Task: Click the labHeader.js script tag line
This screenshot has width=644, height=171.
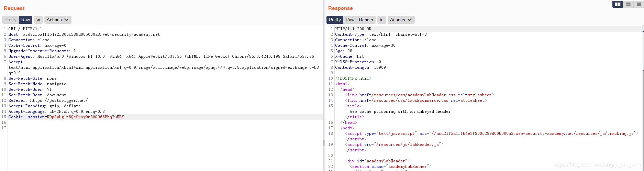Action: 394,145
